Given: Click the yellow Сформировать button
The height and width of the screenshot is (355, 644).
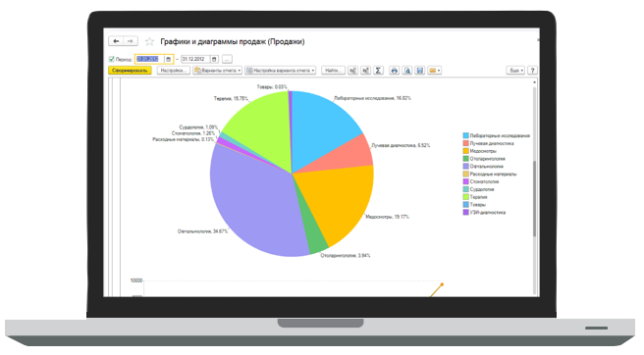Looking at the screenshot, I should pyautogui.click(x=130, y=71).
